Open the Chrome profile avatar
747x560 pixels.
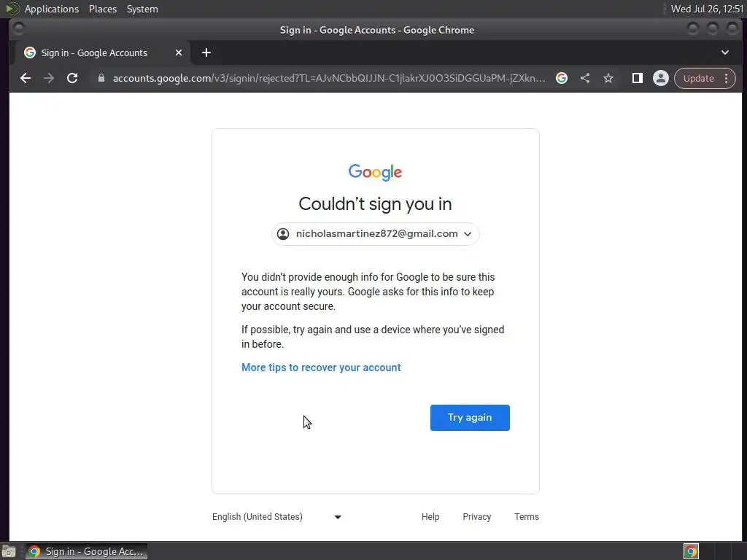[661, 78]
